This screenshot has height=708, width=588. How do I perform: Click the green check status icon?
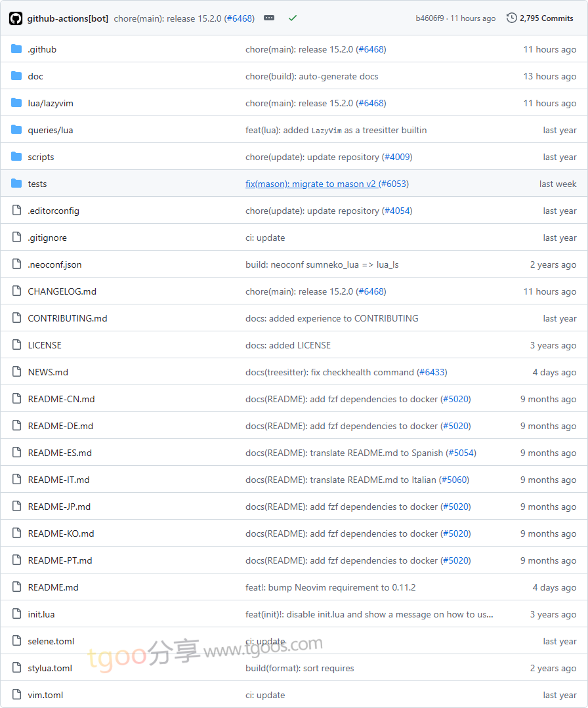click(293, 18)
